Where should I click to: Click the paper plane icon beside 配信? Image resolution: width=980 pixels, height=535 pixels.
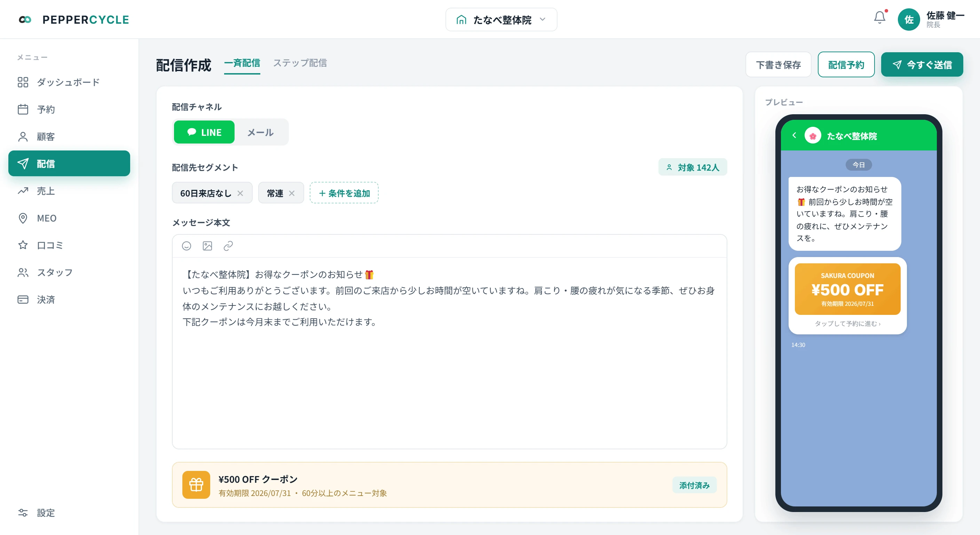(23, 164)
